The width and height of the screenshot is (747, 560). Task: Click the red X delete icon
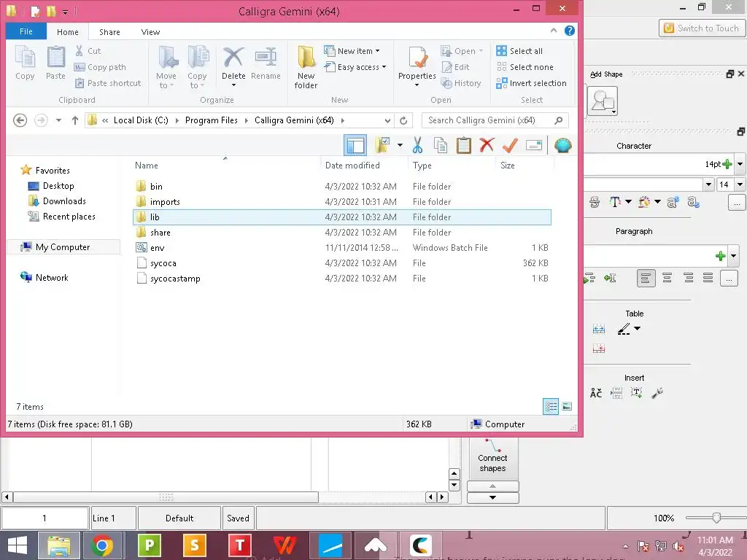pos(487,145)
